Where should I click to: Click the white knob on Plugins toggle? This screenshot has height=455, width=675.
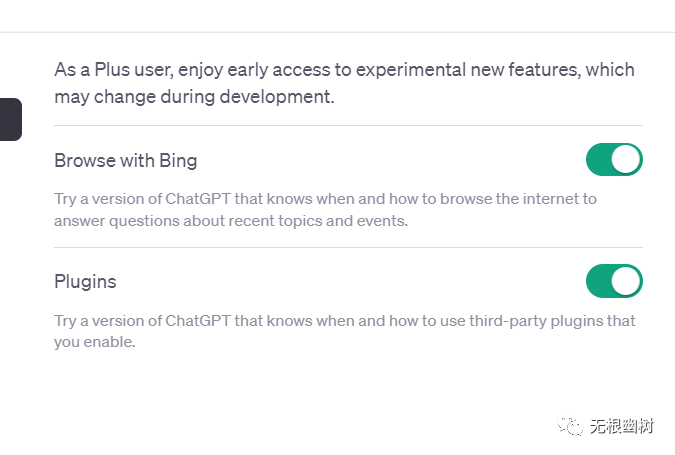click(x=625, y=281)
